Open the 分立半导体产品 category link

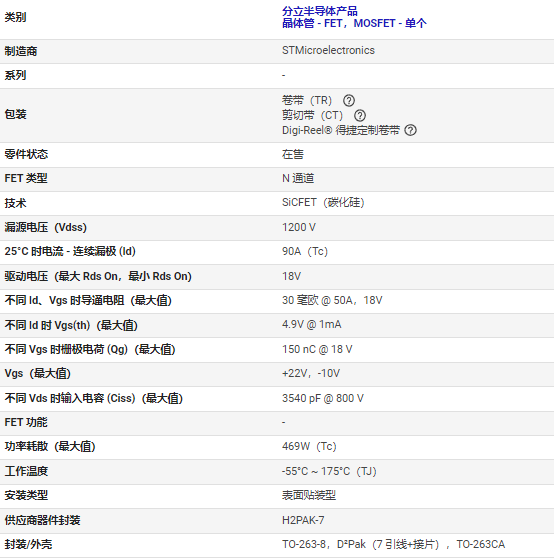coord(320,11)
